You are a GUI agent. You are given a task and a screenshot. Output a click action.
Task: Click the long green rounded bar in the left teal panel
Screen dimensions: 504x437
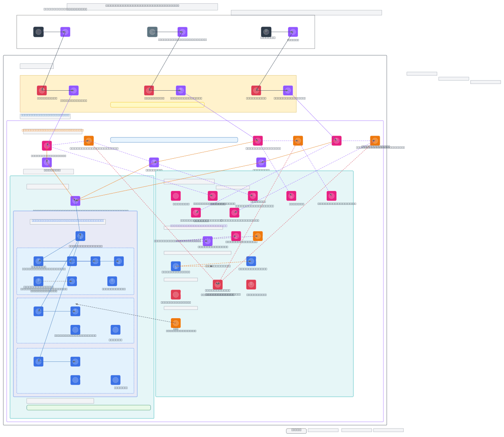(89, 408)
